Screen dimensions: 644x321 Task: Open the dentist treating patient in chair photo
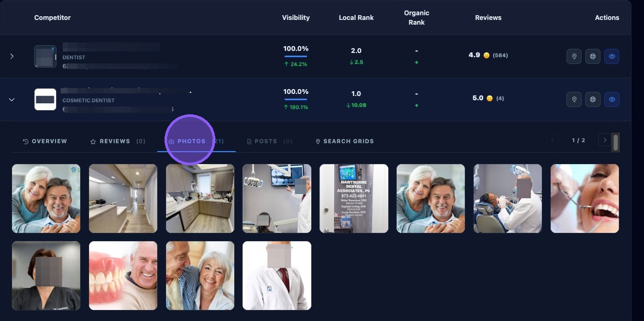pyautogui.click(x=508, y=198)
